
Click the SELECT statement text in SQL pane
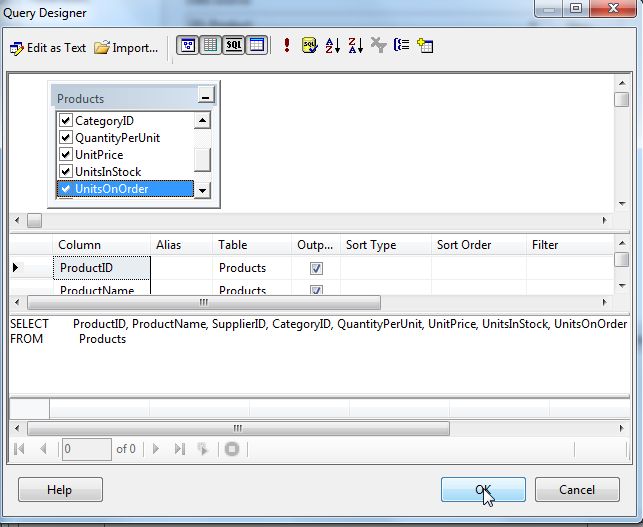tap(319, 324)
